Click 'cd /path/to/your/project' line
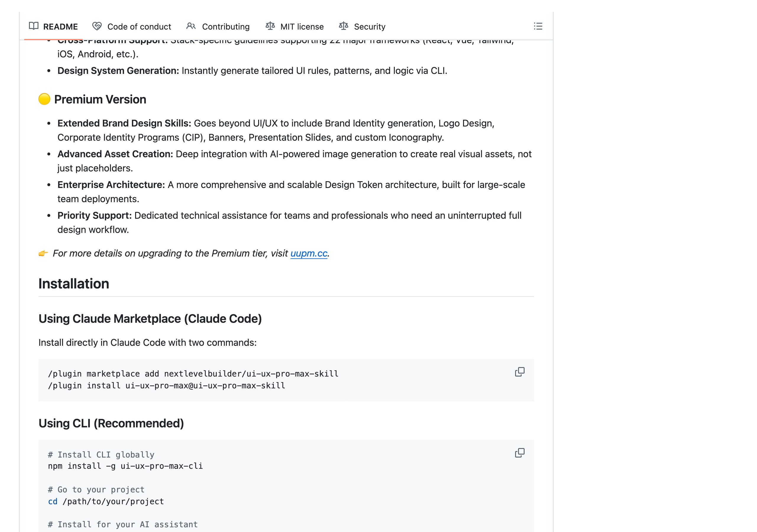Screen dimensions: 757x532 [106, 501]
